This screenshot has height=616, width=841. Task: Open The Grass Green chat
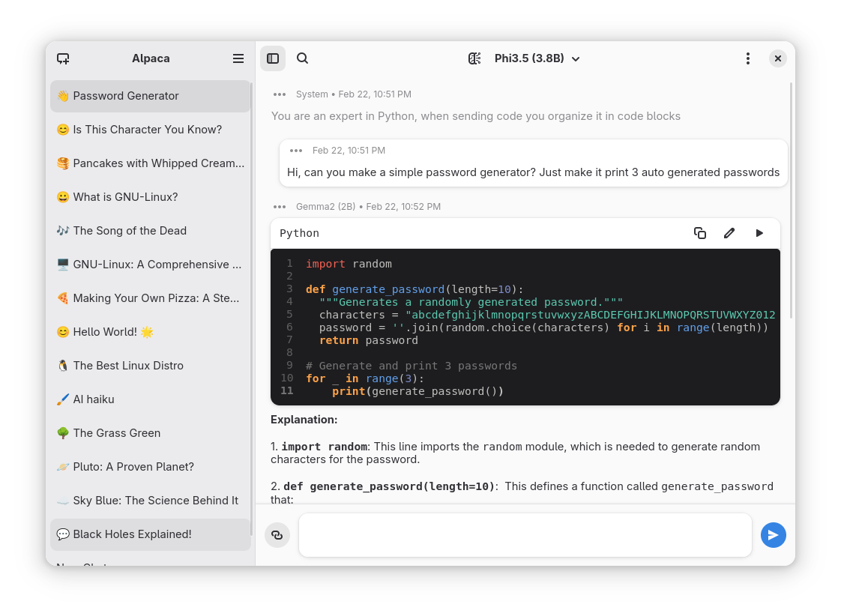(x=150, y=434)
